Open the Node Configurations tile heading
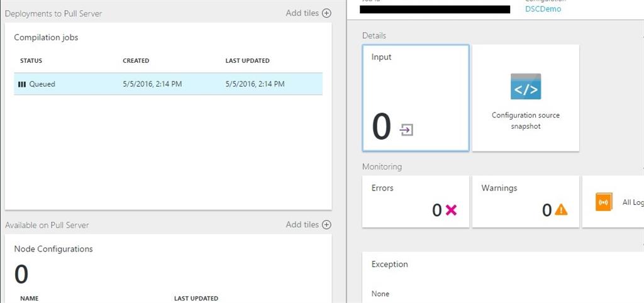644x303 pixels. click(x=53, y=249)
